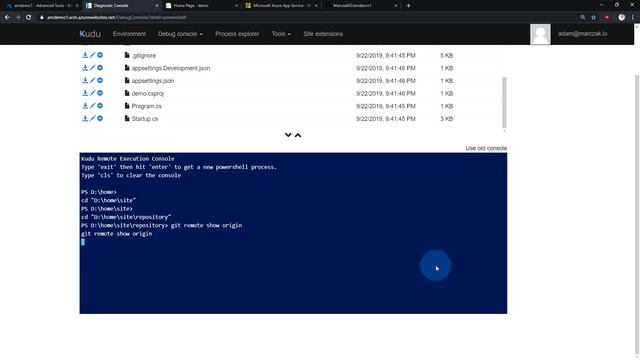The height and width of the screenshot is (360, 640).
Task: Download Startup.cs file
Action: (x=85, y=118)
